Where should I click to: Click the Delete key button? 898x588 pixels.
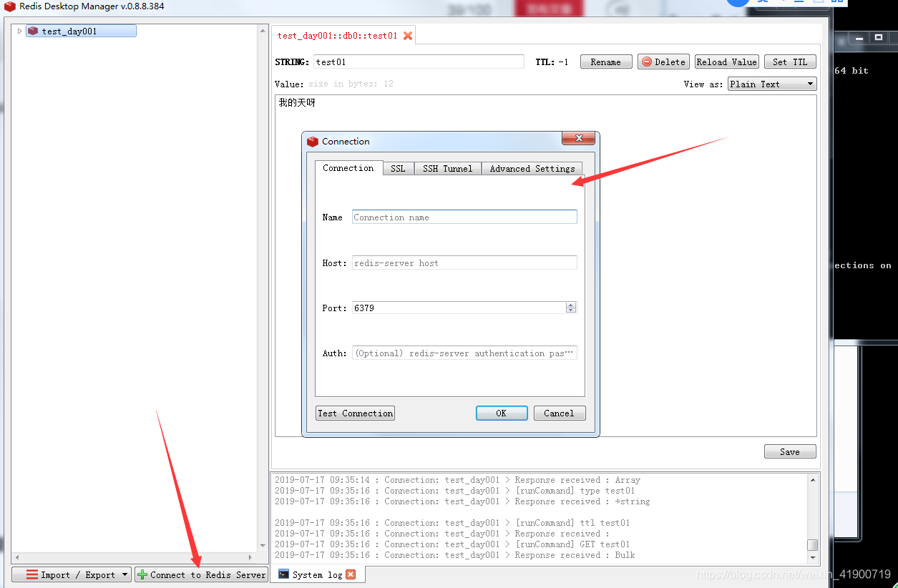[664, 62]
